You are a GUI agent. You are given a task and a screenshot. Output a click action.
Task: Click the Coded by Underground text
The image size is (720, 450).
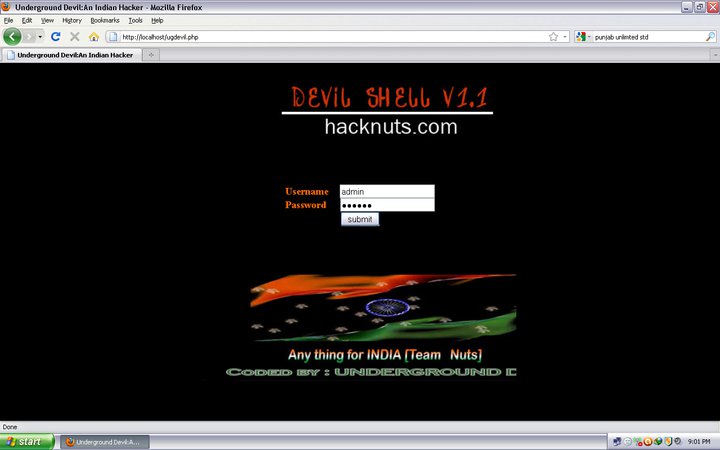[x=371, y=372]
